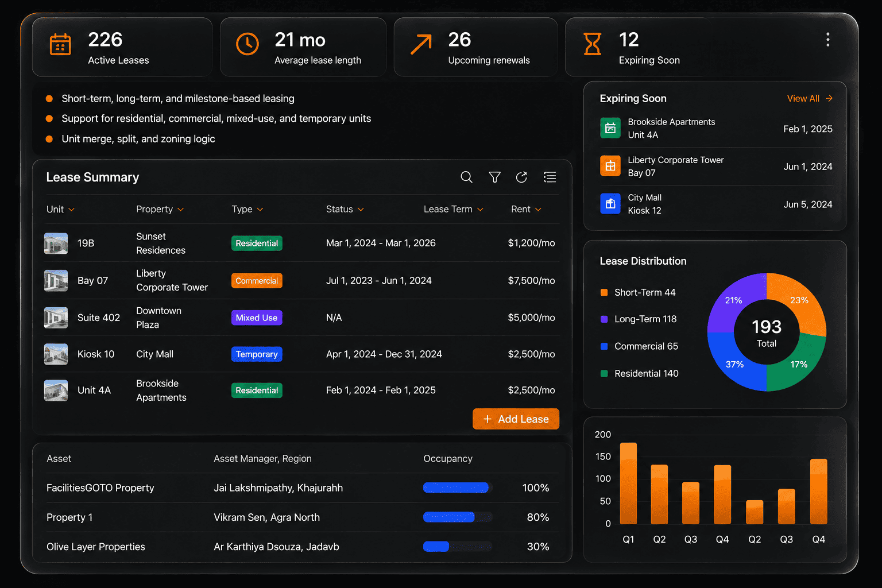882x588 pixels.
Task: Sort the table by Unit column
Action: coord(60,210)
